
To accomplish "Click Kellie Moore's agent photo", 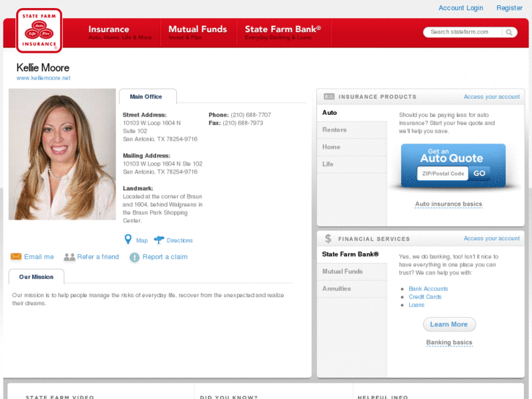I will [62, 154].
